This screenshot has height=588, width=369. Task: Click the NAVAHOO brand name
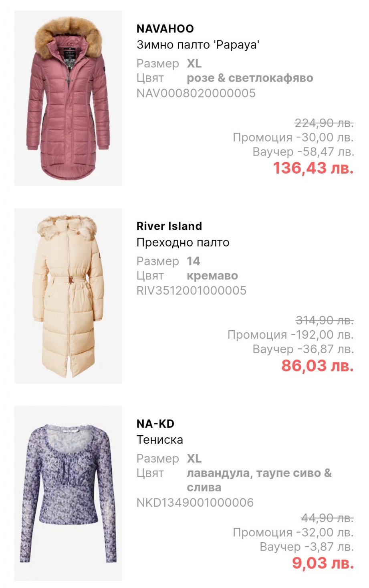click(165, 29)
